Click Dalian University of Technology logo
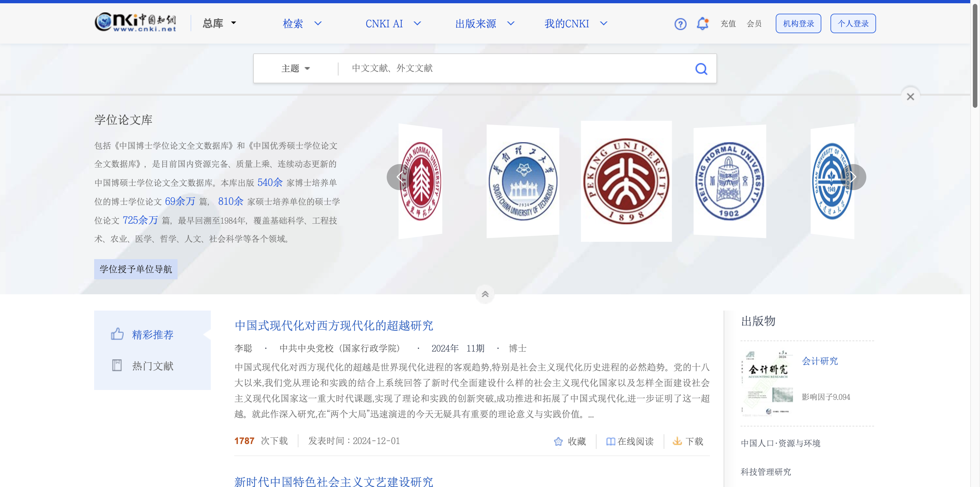The image size is (980, 487). point(832,181)
